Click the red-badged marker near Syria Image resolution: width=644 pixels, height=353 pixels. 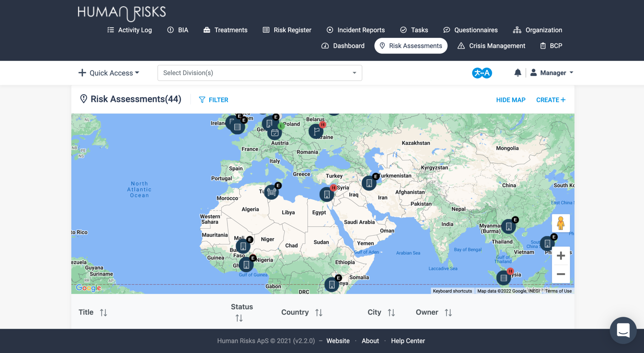click(x=327, y=194)
